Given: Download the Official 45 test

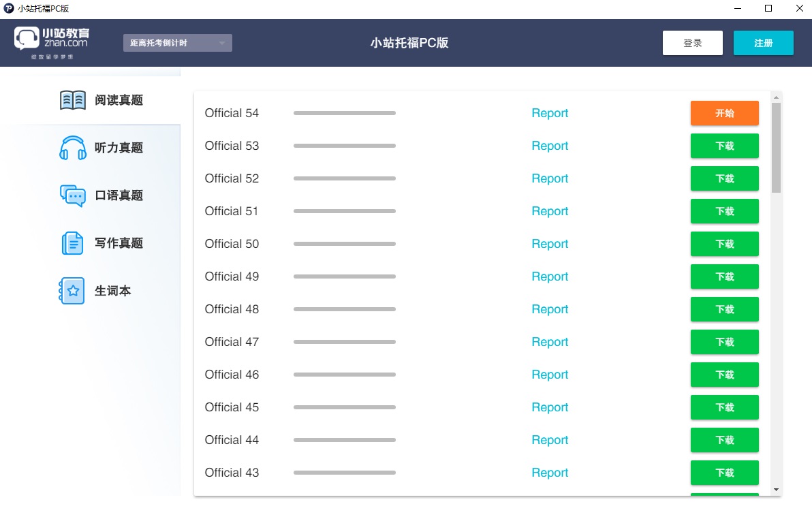Looking at the screenshot, I should (x=724, y=407).
